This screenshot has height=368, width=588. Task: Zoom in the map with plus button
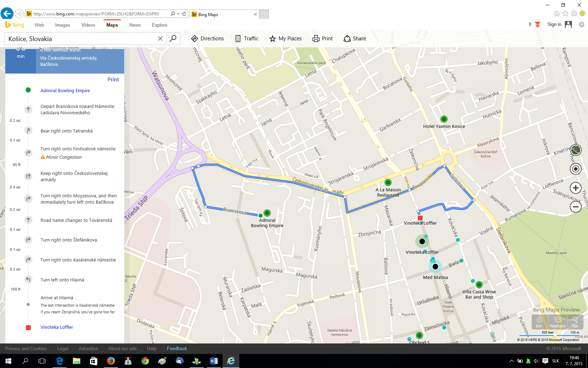(x=576, y=188)
